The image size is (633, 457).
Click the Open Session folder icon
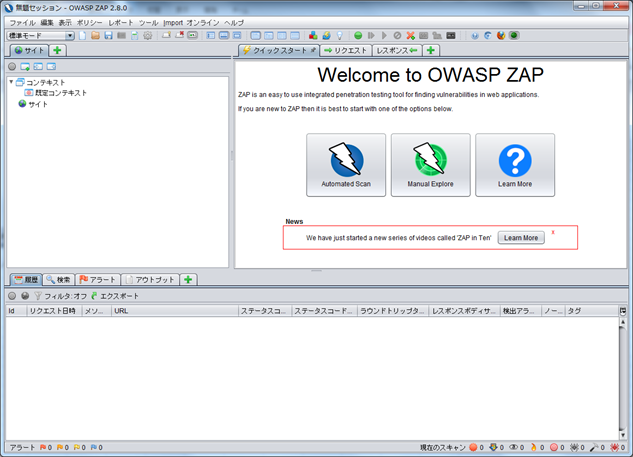[95, 36]
